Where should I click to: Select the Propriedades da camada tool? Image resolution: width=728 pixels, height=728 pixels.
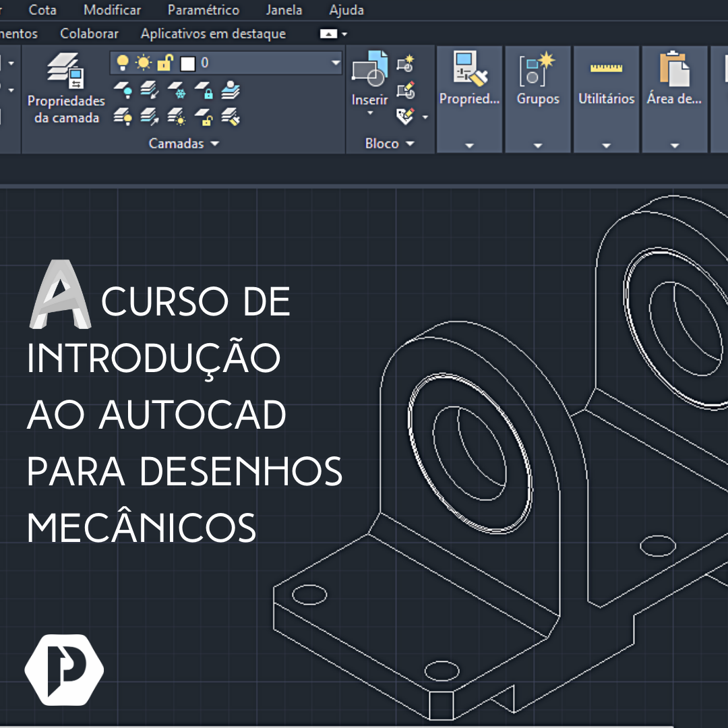tap(65, 88)
